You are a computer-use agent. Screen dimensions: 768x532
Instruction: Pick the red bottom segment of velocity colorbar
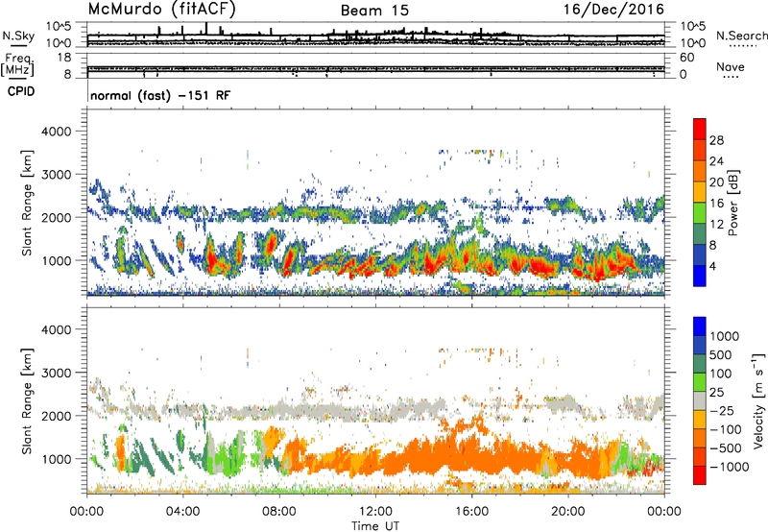(700, 475)
